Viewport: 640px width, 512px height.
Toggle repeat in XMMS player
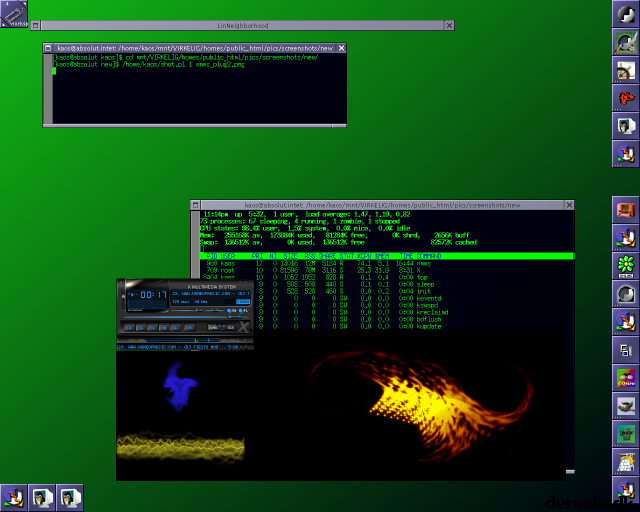[x=231, y=327]
